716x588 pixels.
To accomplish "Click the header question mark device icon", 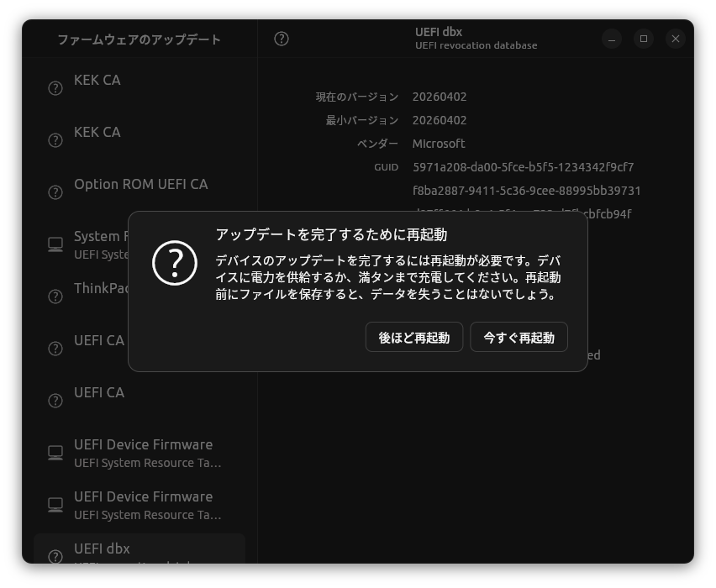I will tap(282, 39).
